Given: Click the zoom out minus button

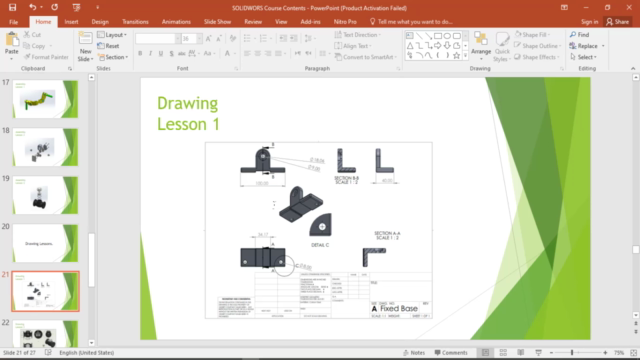Looking at the screenshot, I should click(551, 353).
